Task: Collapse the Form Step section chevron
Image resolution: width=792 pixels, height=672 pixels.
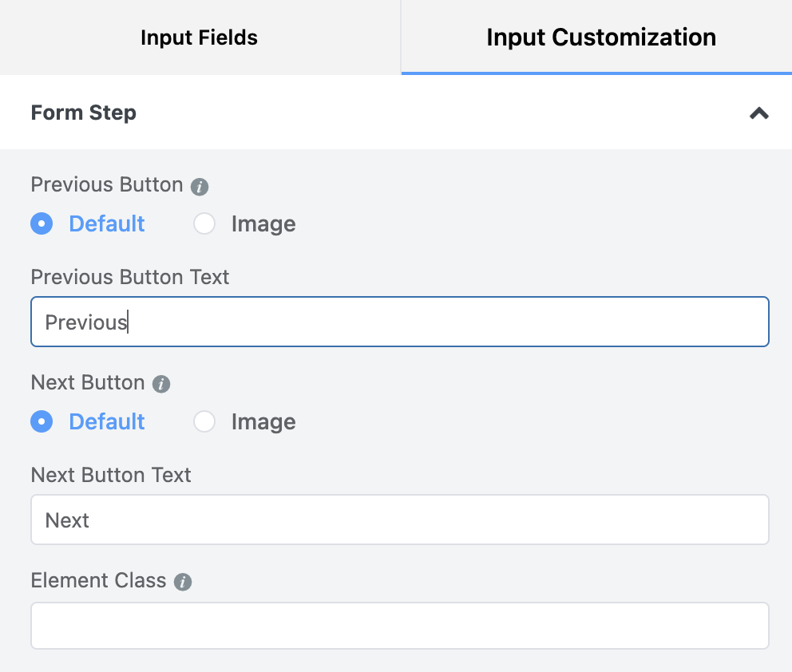Action: click(x=758, y=113)
